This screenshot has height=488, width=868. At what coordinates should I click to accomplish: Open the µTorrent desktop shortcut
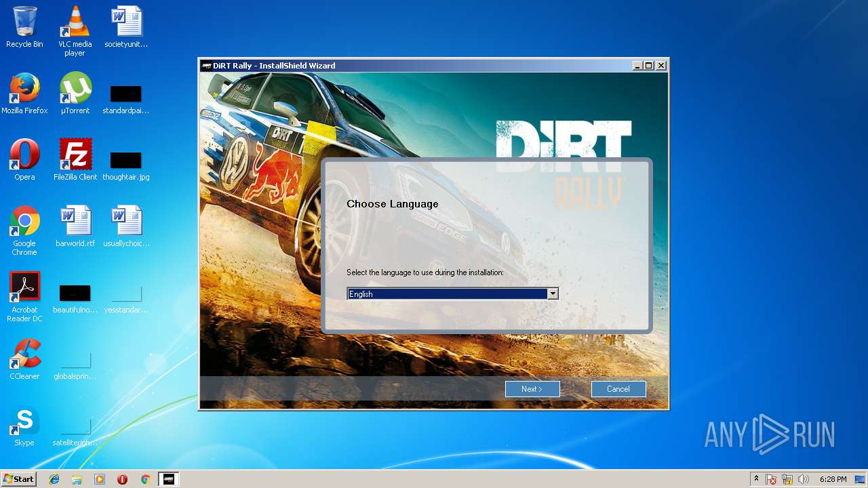pyautogui.click(x=75, y=94)
